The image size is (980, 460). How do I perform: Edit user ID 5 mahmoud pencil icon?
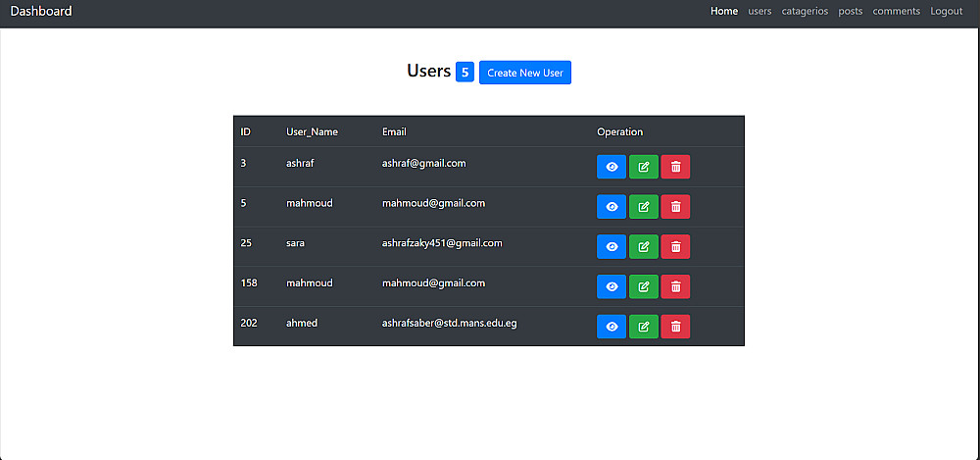[643, 207]
